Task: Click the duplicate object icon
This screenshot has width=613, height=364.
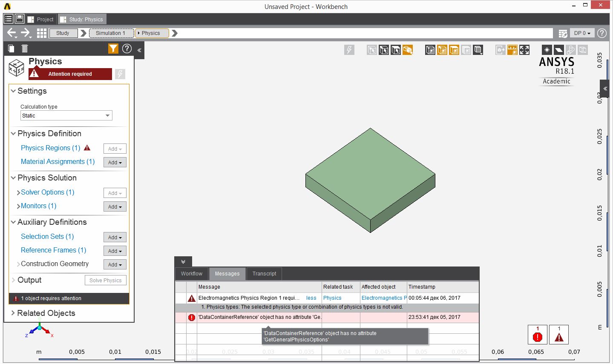Action: pos(12,49)
